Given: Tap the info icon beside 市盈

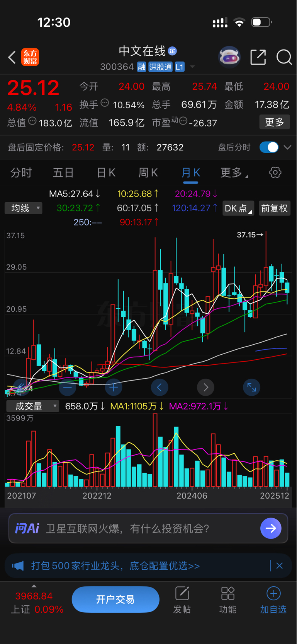Looking at the screenshot, I should pyautogui.click(x=183, y=121).
